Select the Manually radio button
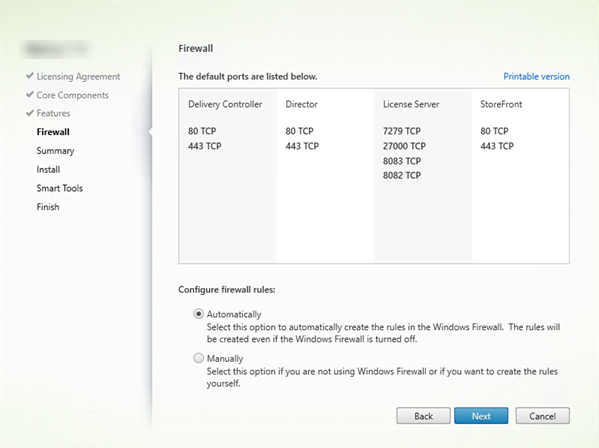The height and width of the screenshot is (448, 599). [x=198, y=358]
